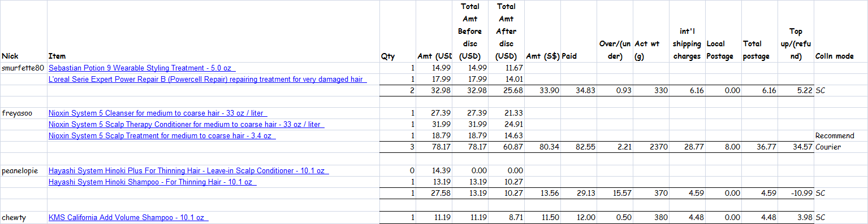This screenshot has width=868, height=224.
Task: Select the 21.33 after-discount cell
Action: click(507, 113)
